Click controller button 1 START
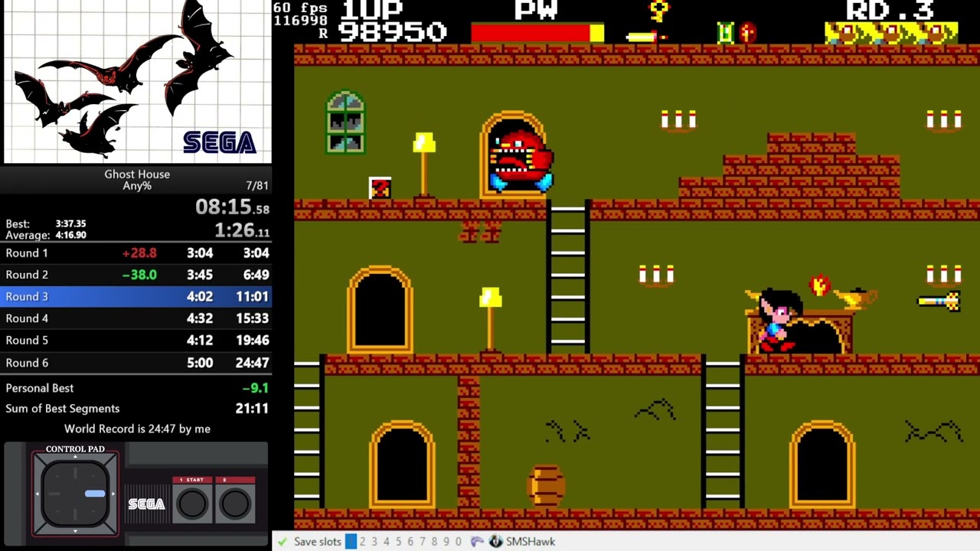 (x=192, y=504)
